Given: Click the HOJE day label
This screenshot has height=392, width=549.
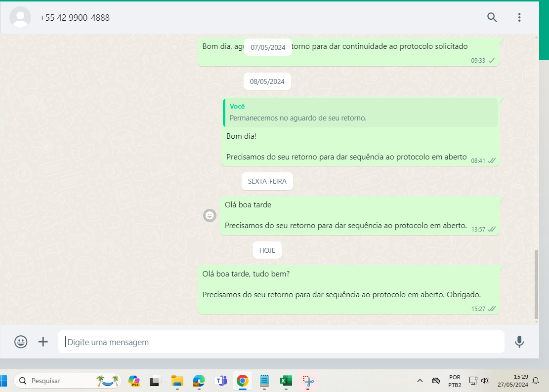Looking at the screenshot, I should (x=267, y=250).
